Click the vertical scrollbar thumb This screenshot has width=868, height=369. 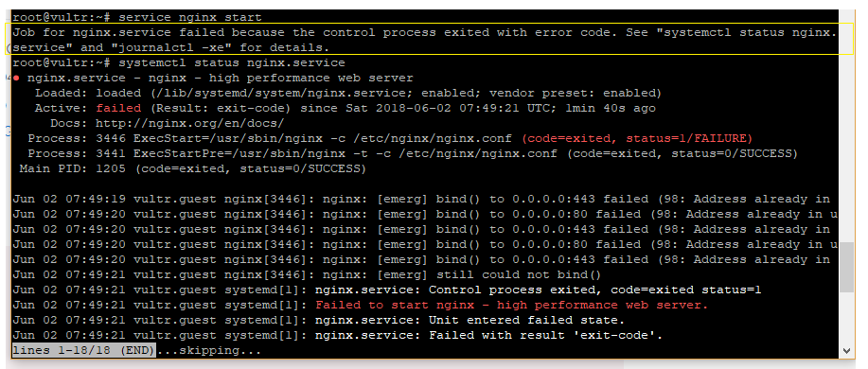[846, 267]
